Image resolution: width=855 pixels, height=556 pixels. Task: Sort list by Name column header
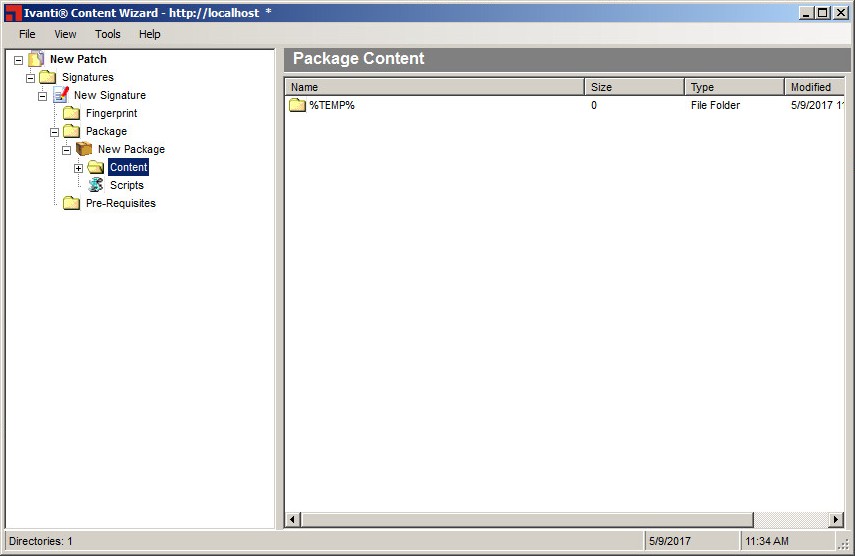tap(434, 87)
